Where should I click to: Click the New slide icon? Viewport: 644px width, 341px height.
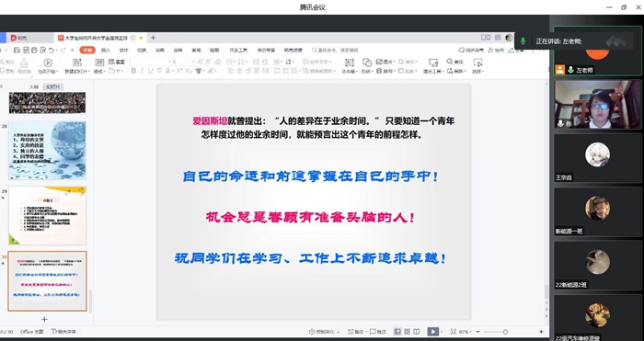click(x=76, y=63)
